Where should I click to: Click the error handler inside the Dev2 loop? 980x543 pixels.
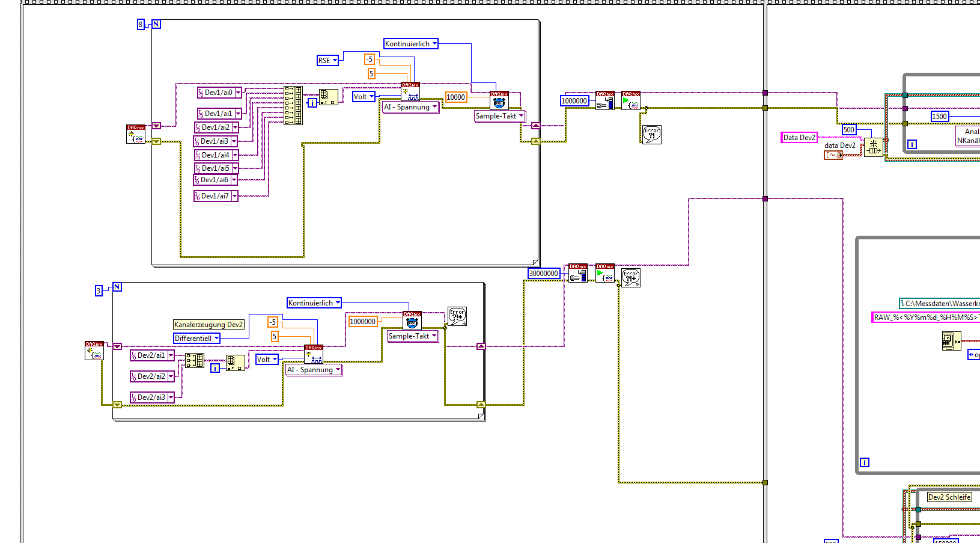[457, 316]
